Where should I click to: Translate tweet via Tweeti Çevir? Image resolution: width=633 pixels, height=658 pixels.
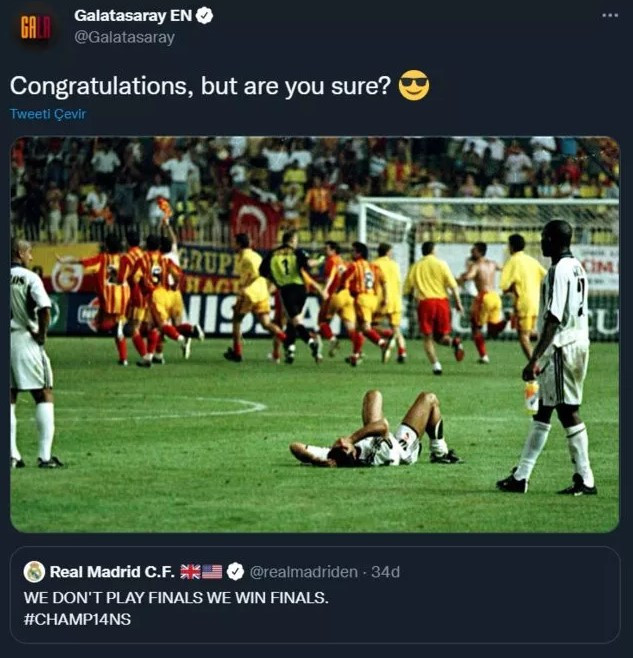coord(48,114)
